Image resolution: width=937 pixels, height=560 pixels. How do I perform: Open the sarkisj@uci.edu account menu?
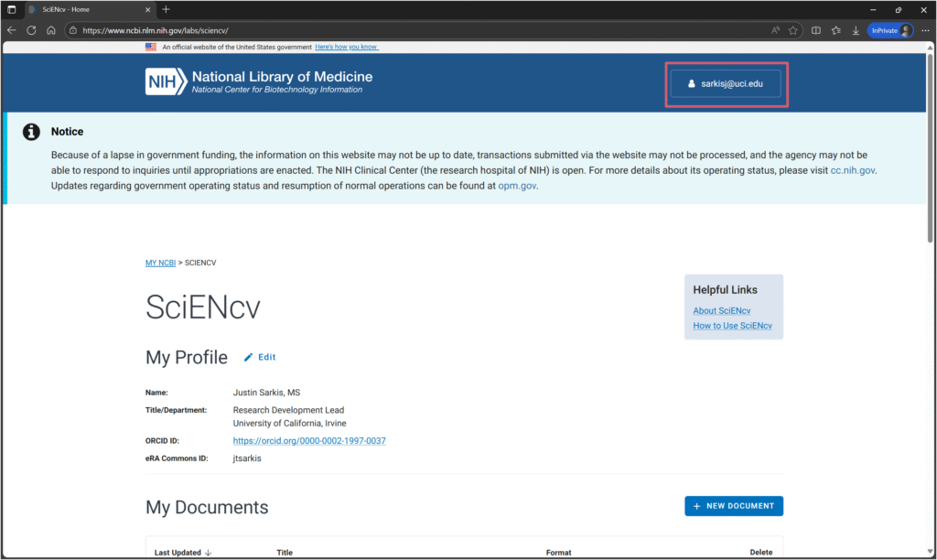tap(726, 83)
